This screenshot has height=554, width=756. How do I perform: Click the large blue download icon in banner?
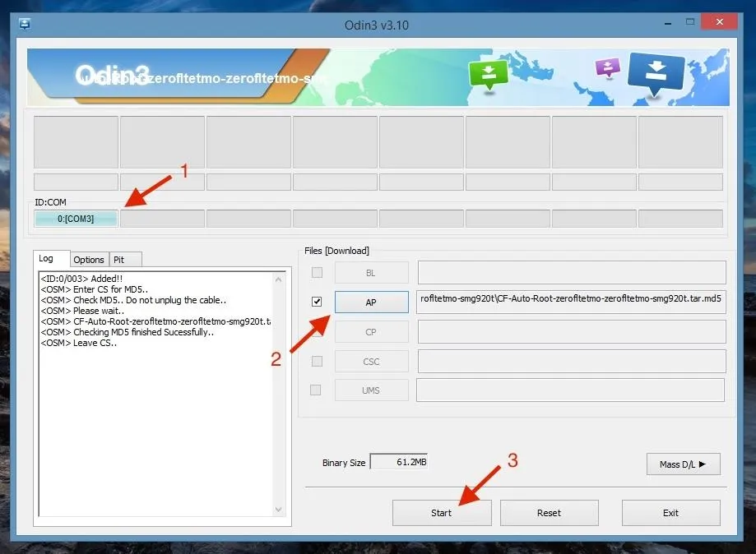click(656, 74)
